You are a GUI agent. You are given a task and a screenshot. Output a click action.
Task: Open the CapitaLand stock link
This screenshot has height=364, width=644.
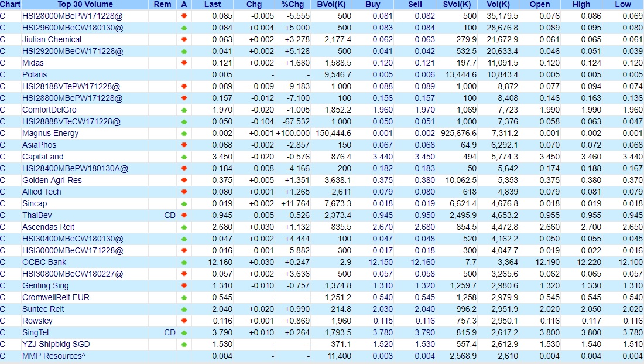click(43, 157)
